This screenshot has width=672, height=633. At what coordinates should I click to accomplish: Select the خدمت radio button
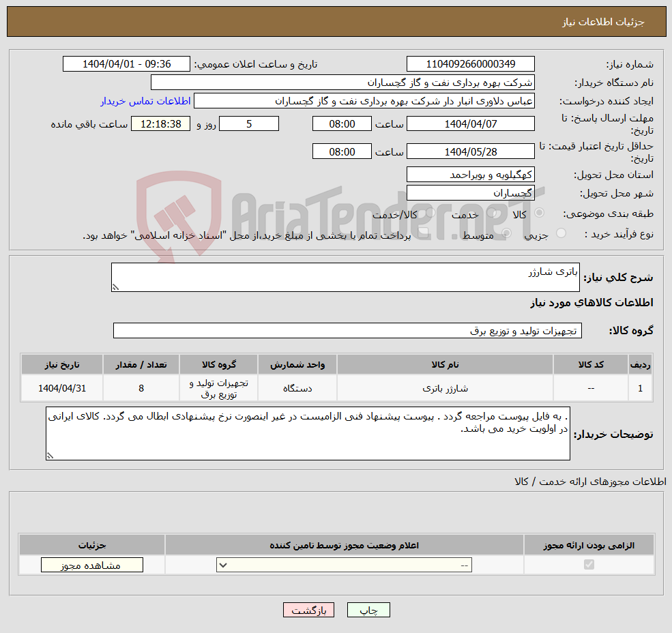coord(492,213)
